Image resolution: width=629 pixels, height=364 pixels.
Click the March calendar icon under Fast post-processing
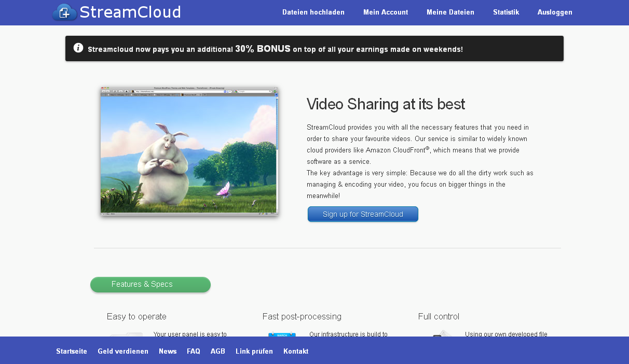[282, 334]
